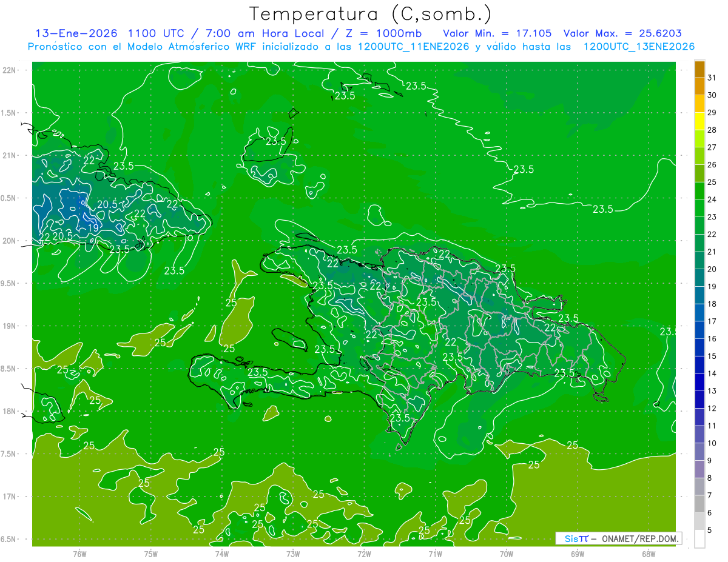This screenshot has height=562, width=728.
Task: Click the 75W longitude axis label
Action: click(x=151, y=554)
